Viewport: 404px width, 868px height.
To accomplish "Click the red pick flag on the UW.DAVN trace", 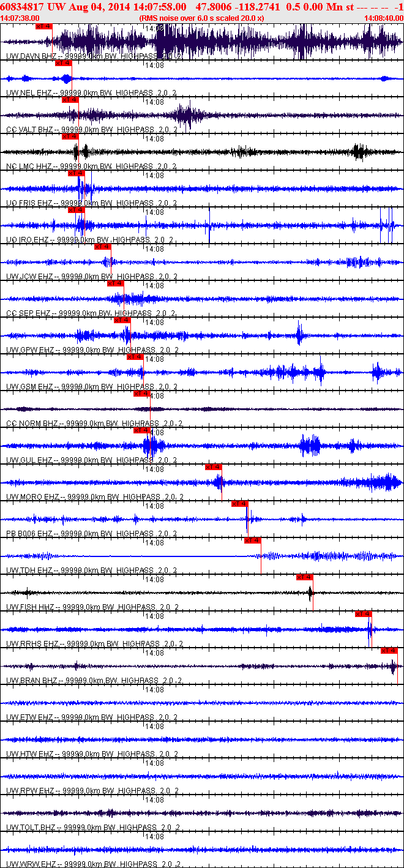I will [x=44, y=26].
